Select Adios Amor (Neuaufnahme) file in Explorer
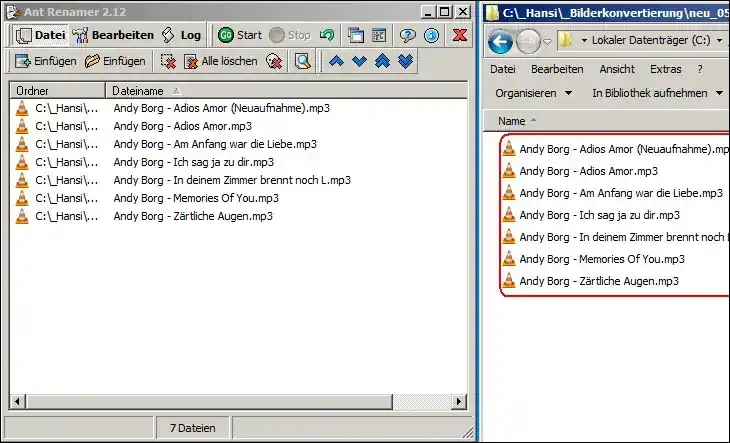The width and height of the screenshot is (730, 443). click(x=624, y=149)
